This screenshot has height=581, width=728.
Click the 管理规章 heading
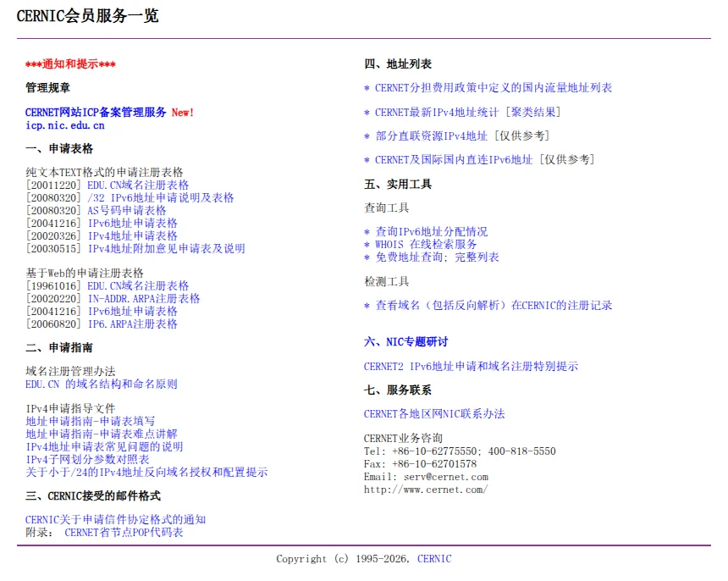pyautogui.click(x=47, y=88)
